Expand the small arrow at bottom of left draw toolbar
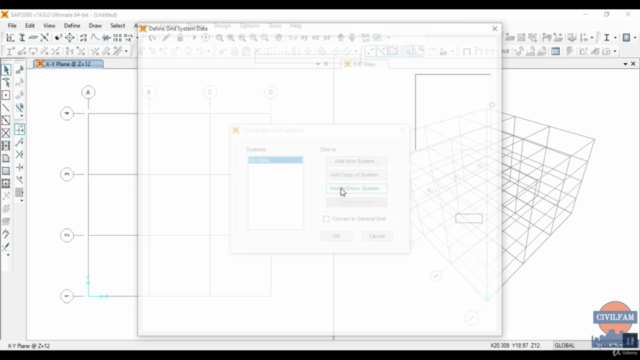This screenshot has height=360, width=640. (x=8, y=255)
